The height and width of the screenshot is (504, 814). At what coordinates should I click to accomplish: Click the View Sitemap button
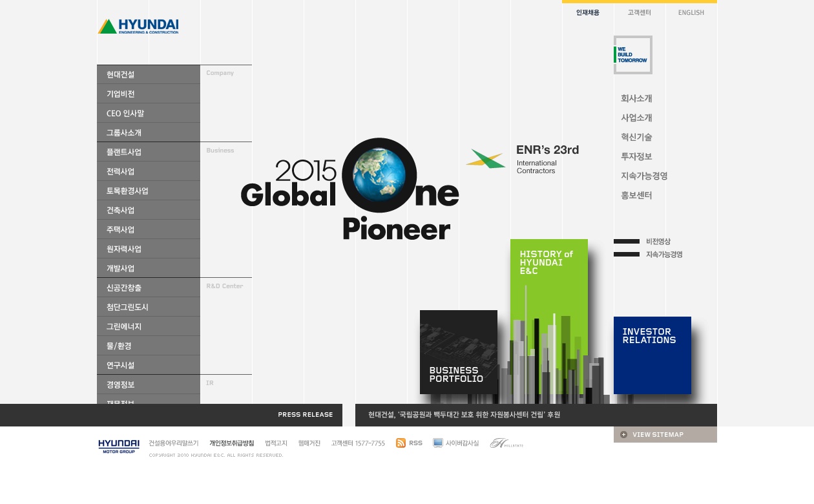click(665, 434)
